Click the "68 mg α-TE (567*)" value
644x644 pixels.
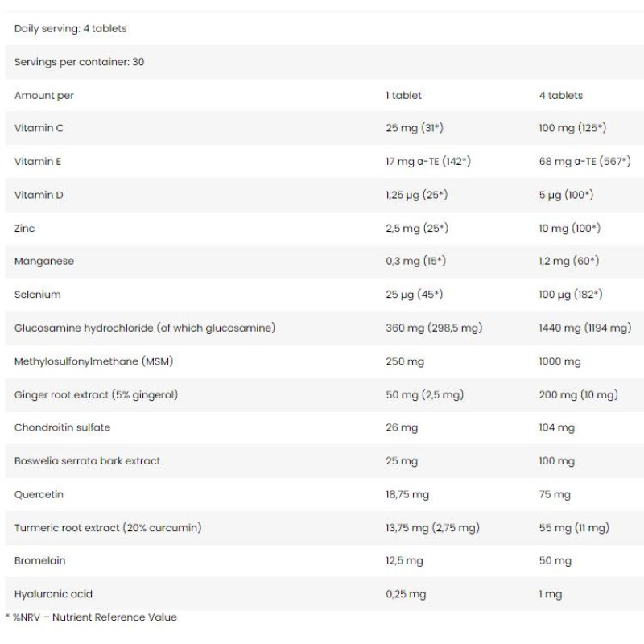coord(584,162)
